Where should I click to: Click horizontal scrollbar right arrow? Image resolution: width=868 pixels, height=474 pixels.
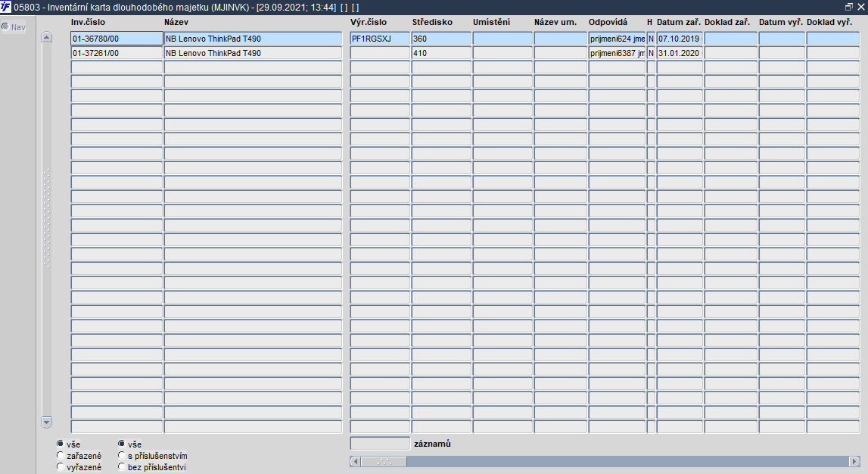(854, 461)
